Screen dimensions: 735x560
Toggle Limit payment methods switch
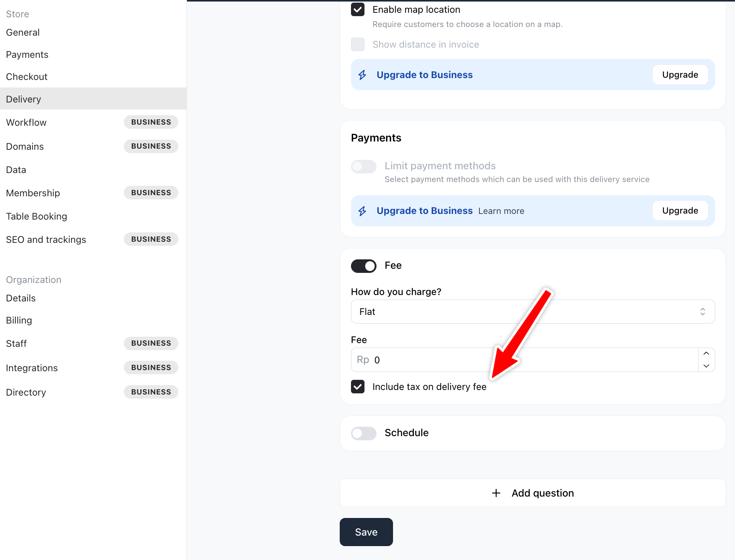click(x=363, y=166)
